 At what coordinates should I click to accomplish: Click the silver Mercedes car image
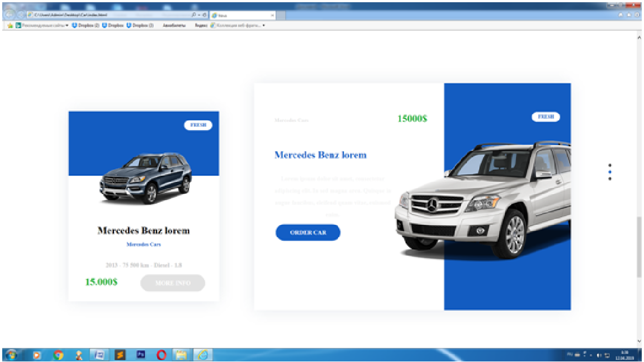tap(482, 200)
